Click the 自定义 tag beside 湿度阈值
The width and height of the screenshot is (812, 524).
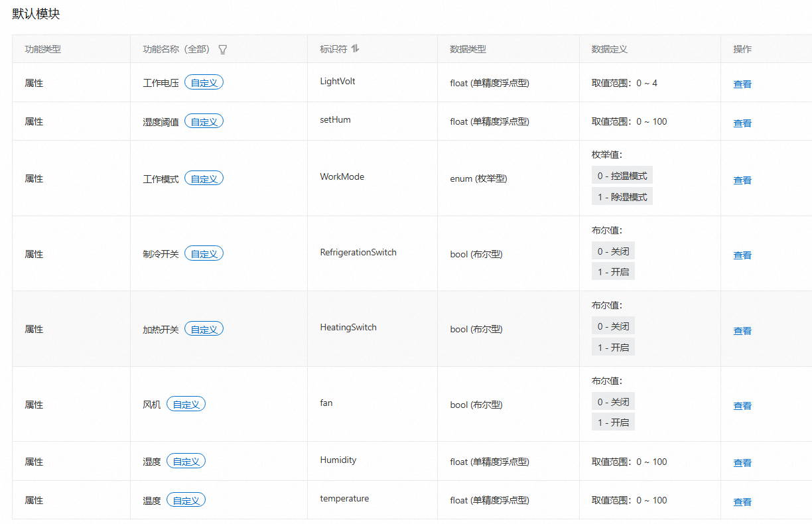point(204,121)
